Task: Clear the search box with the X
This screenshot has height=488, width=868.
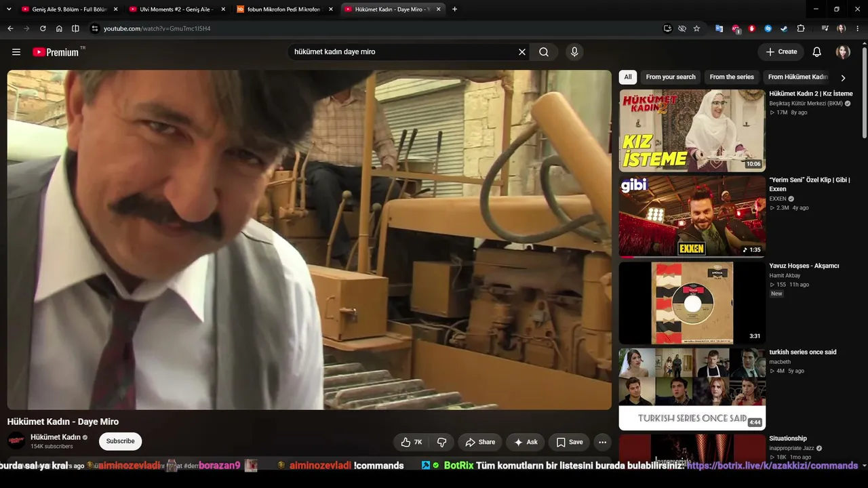Action: point(522,52)
